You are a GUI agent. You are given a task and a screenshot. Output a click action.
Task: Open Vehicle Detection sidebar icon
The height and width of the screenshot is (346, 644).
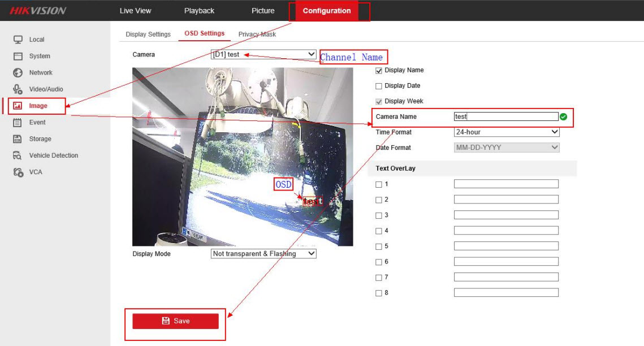tap(18, 155)
